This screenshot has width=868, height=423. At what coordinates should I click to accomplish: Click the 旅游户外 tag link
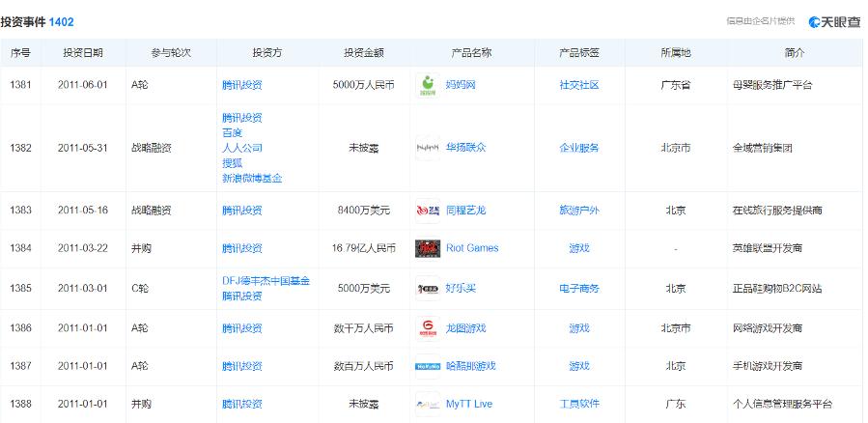[x=579, y=211]
